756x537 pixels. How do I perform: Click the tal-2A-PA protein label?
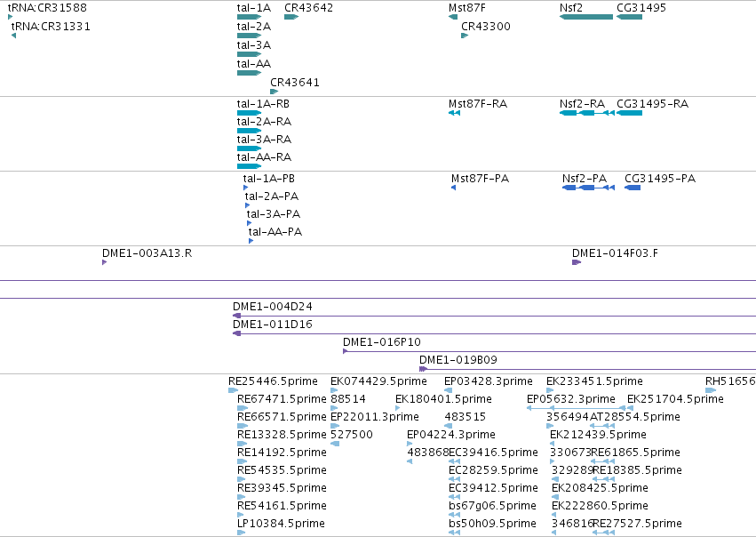272,196
